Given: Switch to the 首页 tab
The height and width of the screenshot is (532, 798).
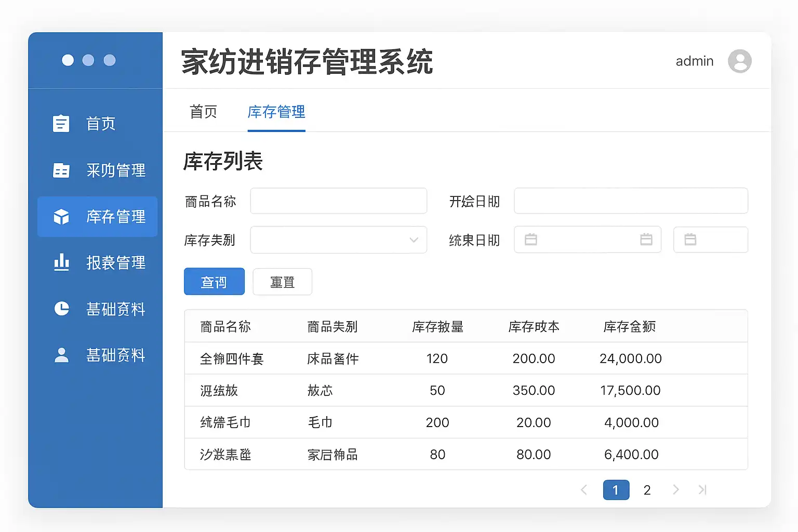Looking at the screenshot, I should [203, 112].
